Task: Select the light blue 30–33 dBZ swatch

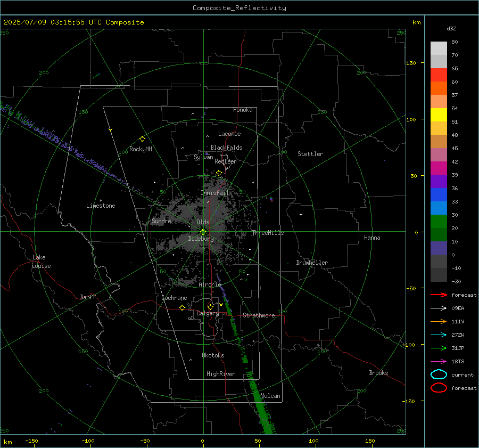Action: (x=439, y=208)
